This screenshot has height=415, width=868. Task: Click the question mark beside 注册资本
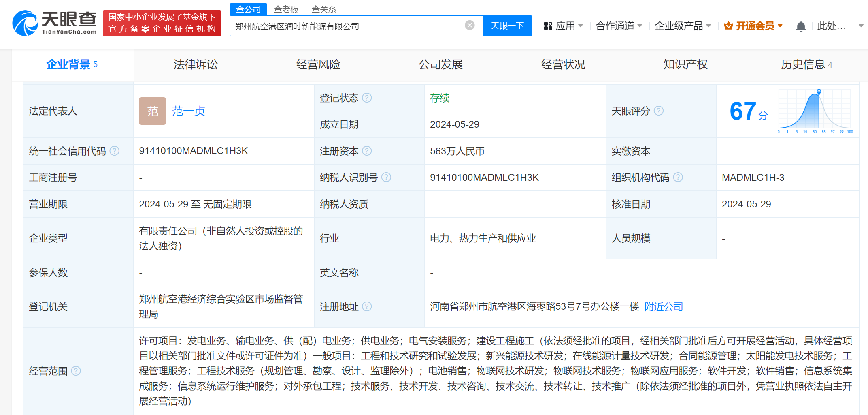[368, 151]
